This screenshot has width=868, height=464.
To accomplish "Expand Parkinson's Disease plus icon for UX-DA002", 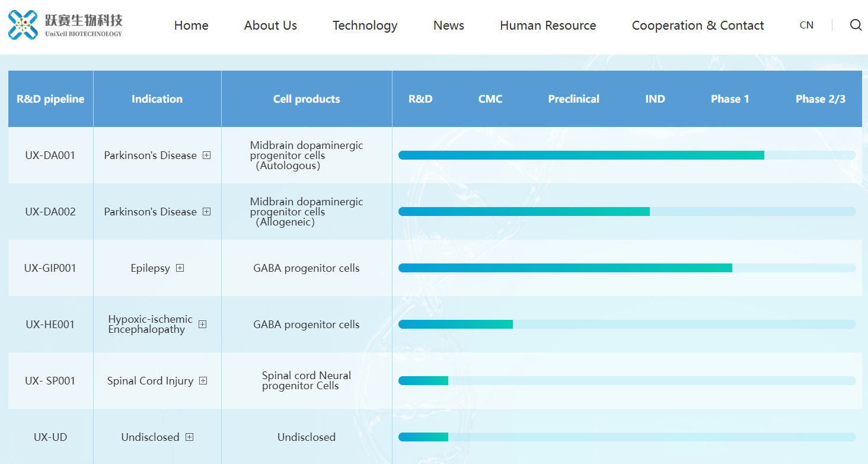I will point(206,211).
